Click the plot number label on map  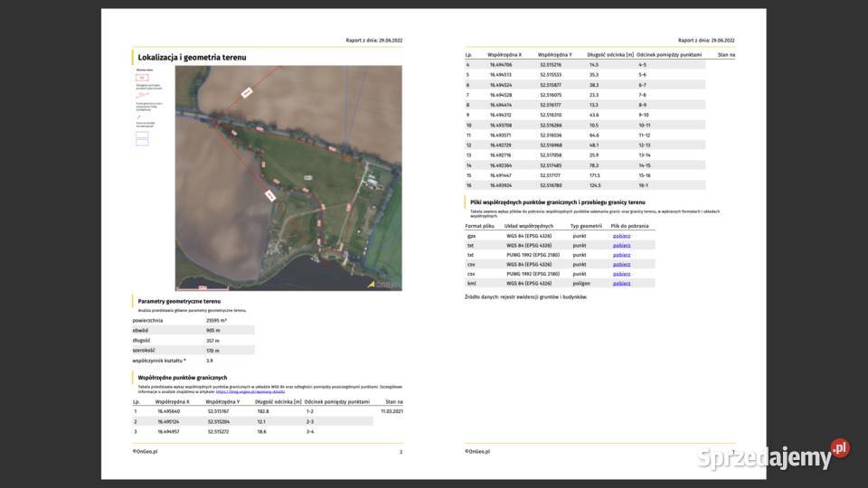[308, 176]
